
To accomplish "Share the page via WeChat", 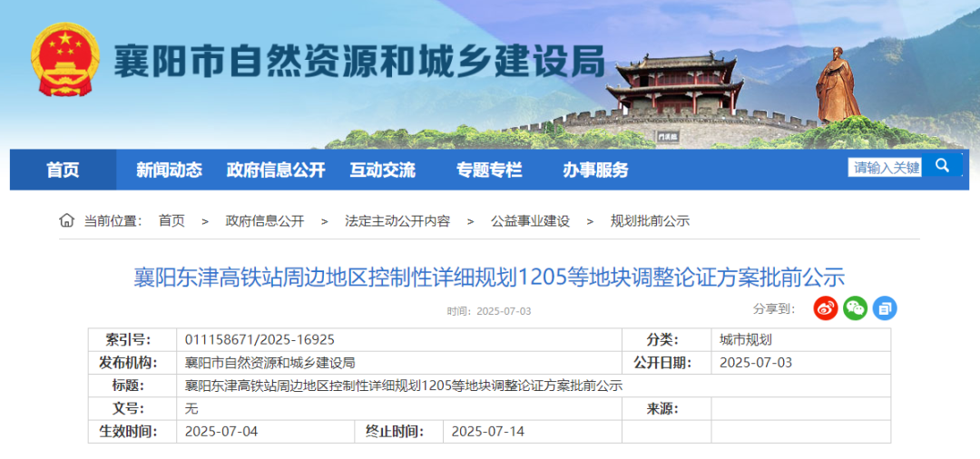I will click(855, 308).
